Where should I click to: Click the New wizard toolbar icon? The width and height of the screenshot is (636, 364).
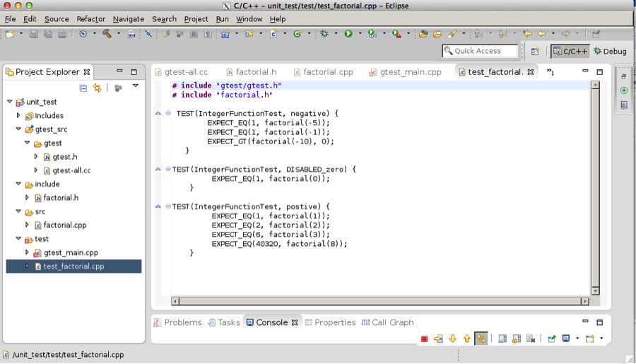click(x=9, y=34)
